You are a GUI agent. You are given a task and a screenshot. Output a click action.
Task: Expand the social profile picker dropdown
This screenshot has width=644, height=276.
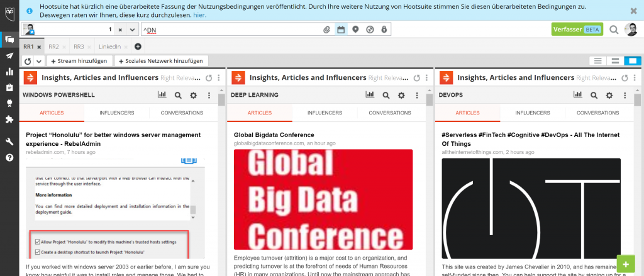tap(132, 30)
